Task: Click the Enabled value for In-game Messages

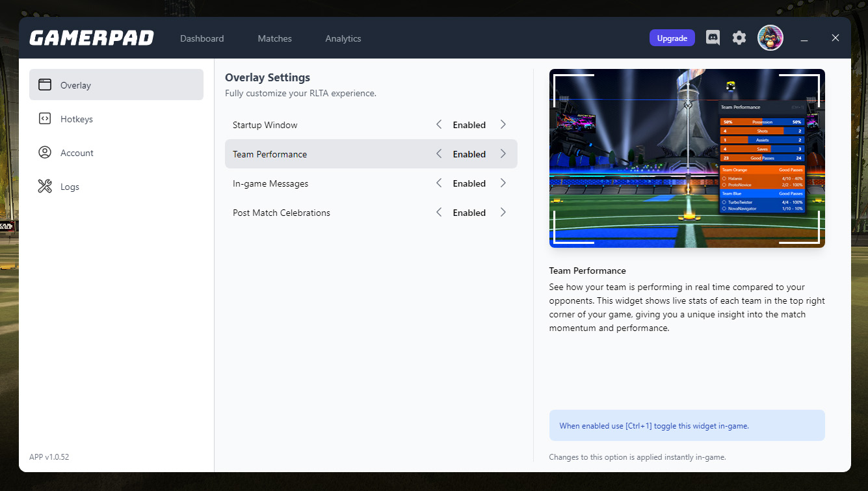Action: 469,183
